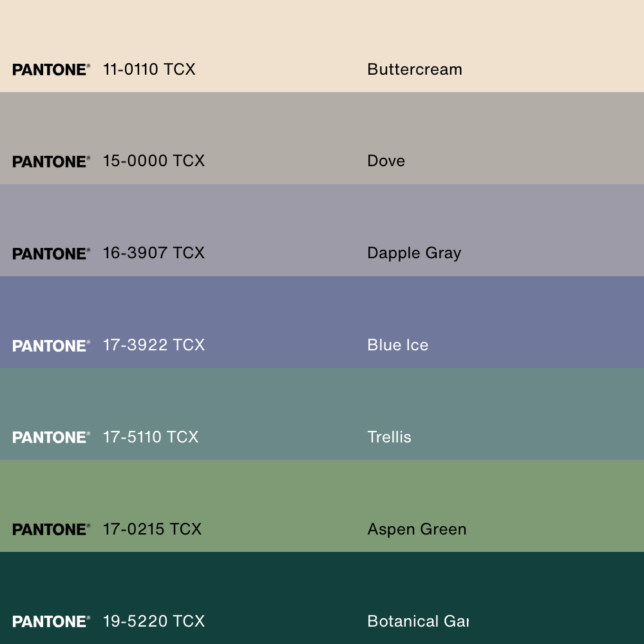Click the Trellis color name
This screenshot has width=644, height=644.
click(x=390, y=437)
